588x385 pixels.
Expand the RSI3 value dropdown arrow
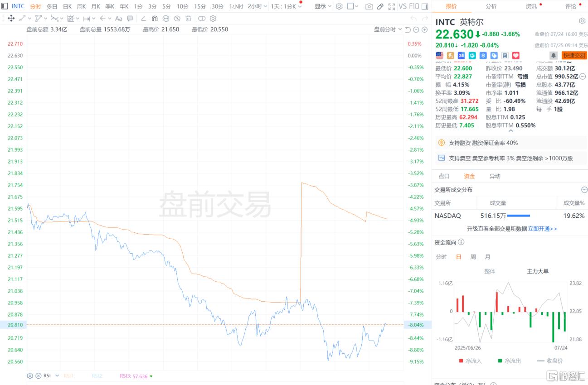pyautogui.click(x=151, y=376)
